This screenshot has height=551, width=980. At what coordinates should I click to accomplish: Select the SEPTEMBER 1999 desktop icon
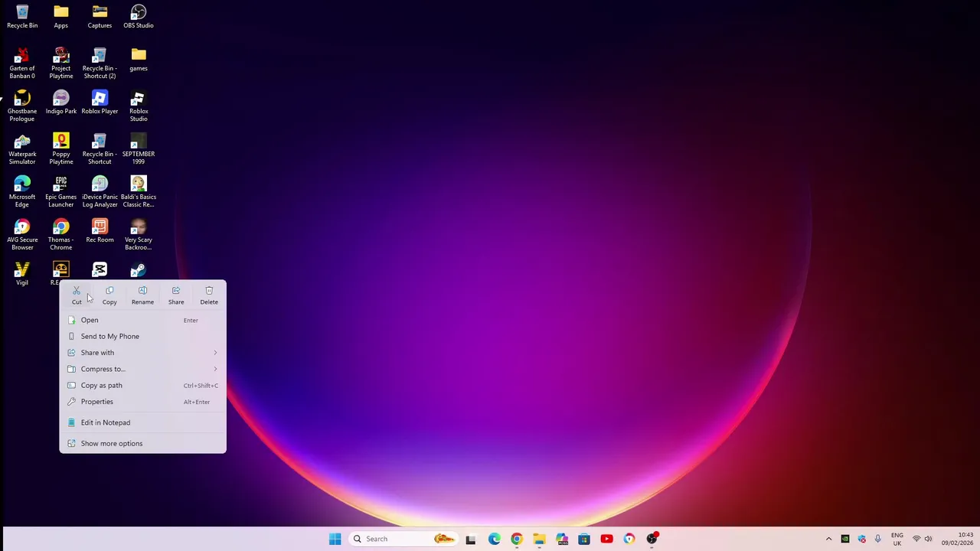click(x=139, y=148)
